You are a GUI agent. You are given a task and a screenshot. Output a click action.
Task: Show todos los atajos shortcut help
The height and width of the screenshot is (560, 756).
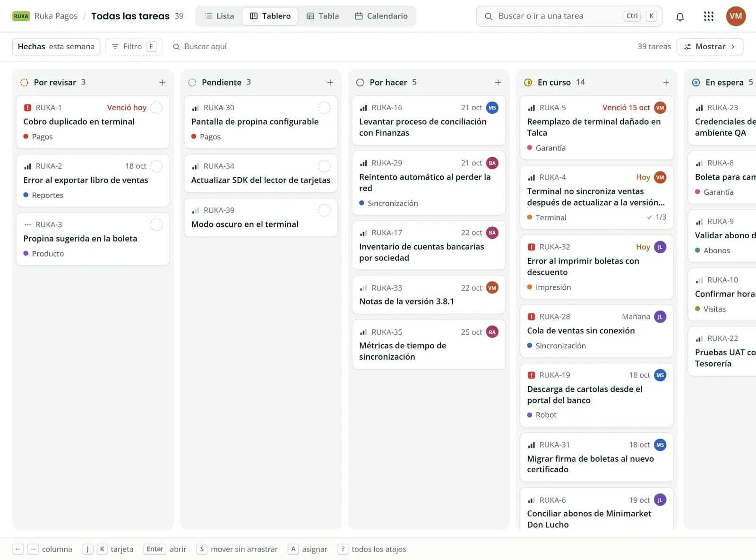point(372,549)
